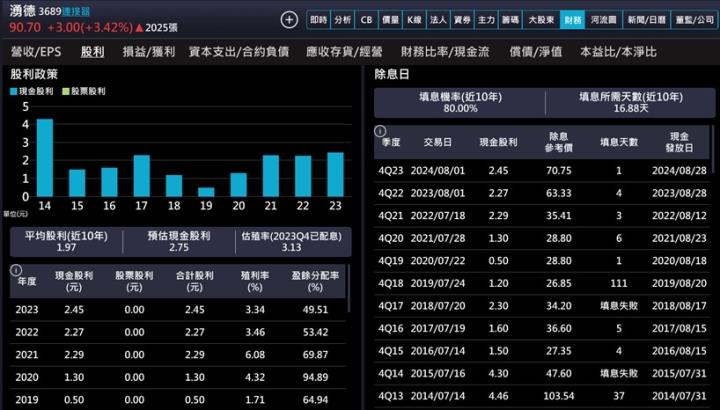Viewport: 720px width, 410px height.
Task: Switch to the K線 tab
Action: 414,20
